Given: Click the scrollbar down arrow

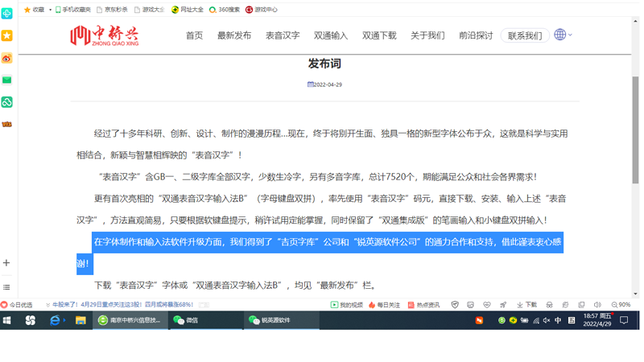Looking at the screenshot, I should point(635,294).
